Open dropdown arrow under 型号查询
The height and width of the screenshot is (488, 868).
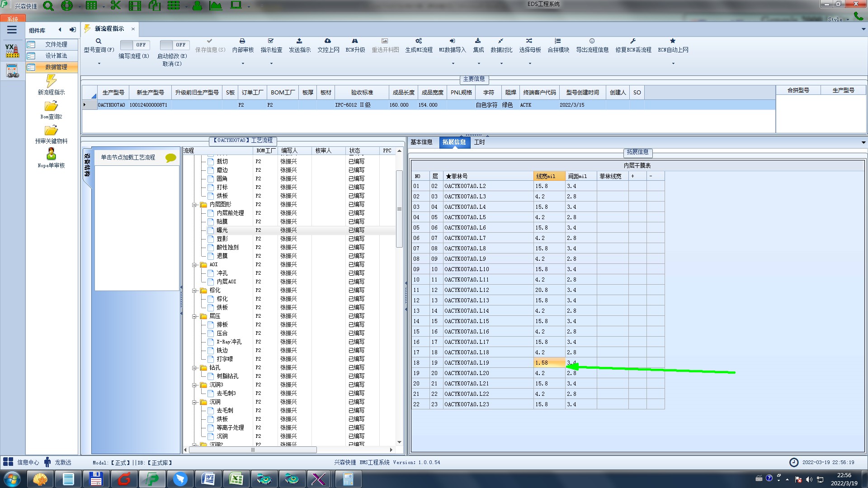tap(99, 64)
